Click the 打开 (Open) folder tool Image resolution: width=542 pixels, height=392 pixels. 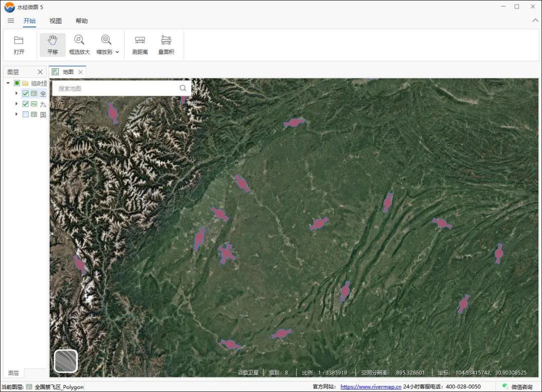(x=19, y=45)
